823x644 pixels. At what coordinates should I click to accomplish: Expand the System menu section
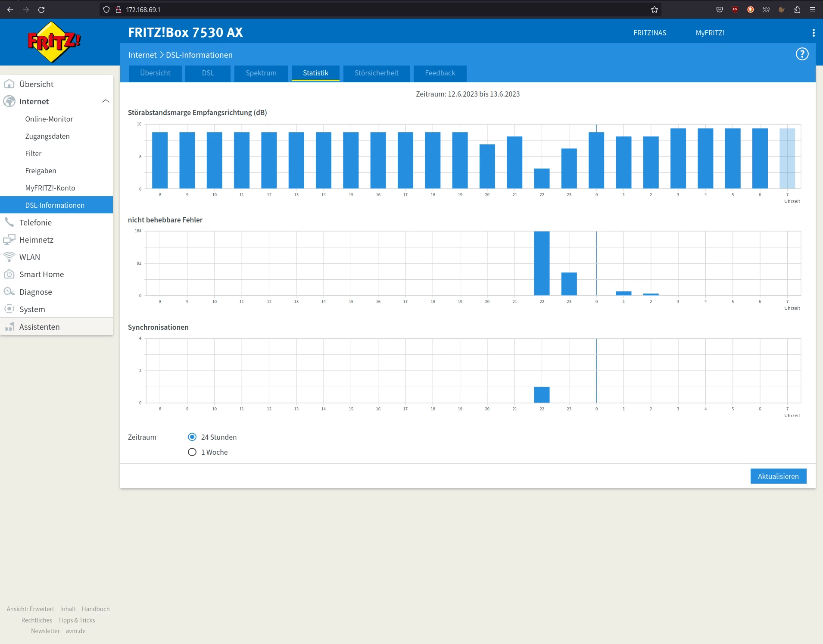[32, 309]
